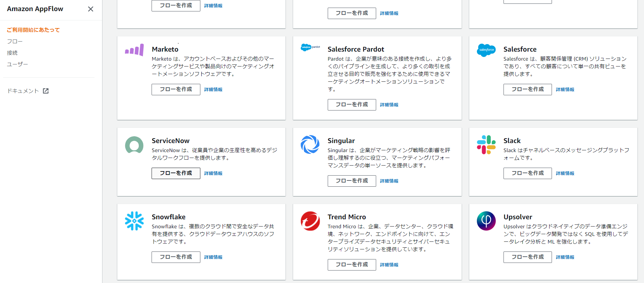Viewport: 644px width, 283px height.
Task: Open 詳細情報 for Marketo
Action: pos(213,89)
